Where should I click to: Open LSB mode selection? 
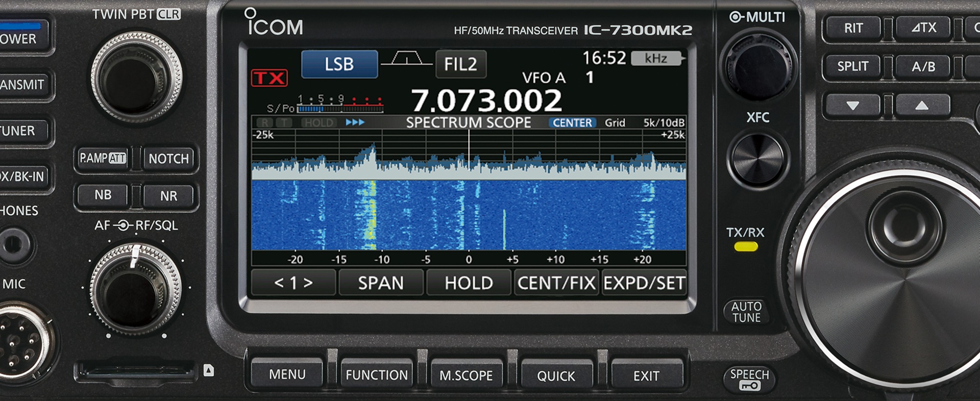(x=339, y=64)
